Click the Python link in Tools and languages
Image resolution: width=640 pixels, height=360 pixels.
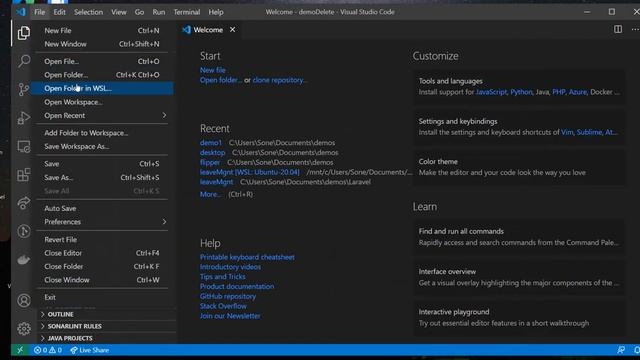point(521,92)
